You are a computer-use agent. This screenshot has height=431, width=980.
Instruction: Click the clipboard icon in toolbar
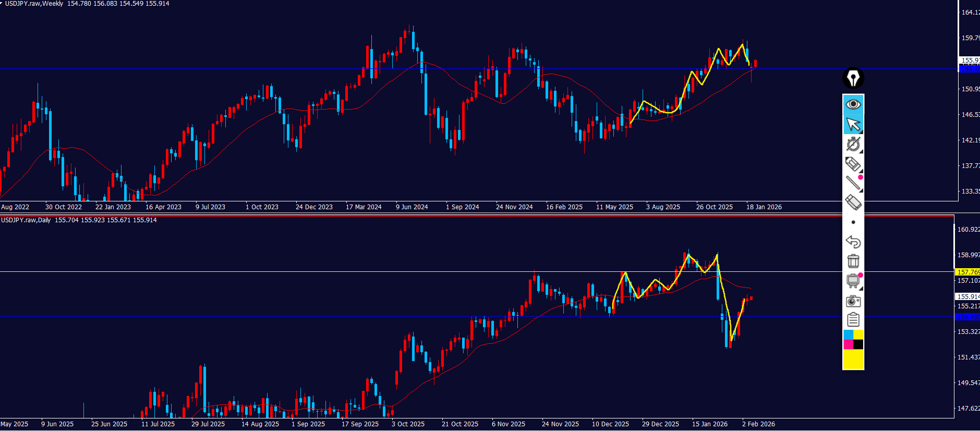click(853, 319)
